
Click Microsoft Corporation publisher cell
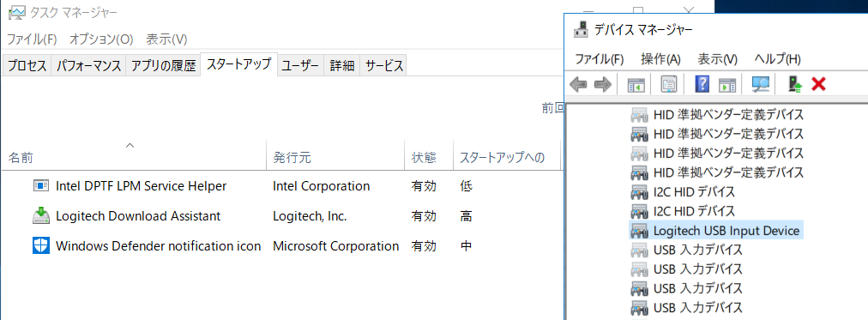pyautogui.click(x=335, y=246)
